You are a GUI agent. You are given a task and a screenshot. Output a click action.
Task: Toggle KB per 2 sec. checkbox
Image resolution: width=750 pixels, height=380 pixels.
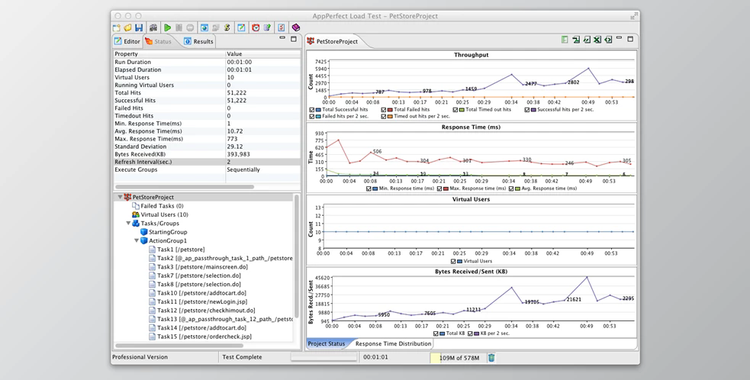tap(471, 334)
